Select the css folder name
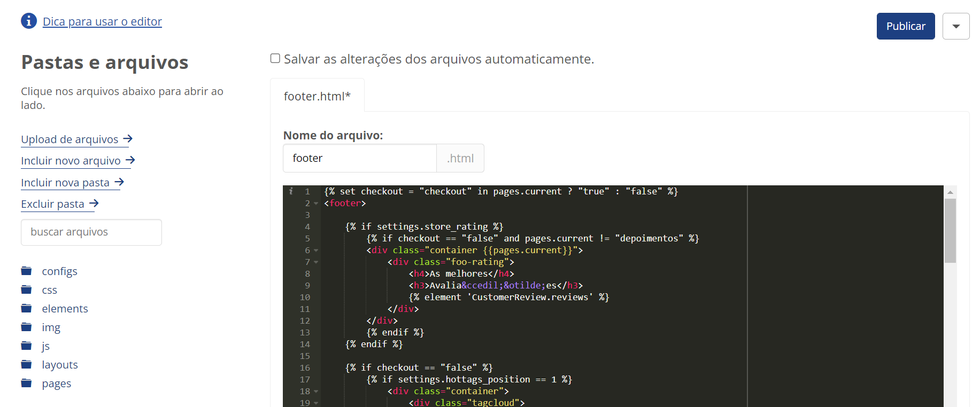The height and width of the screenshot is (407, 980). click(x=49, y=290)
